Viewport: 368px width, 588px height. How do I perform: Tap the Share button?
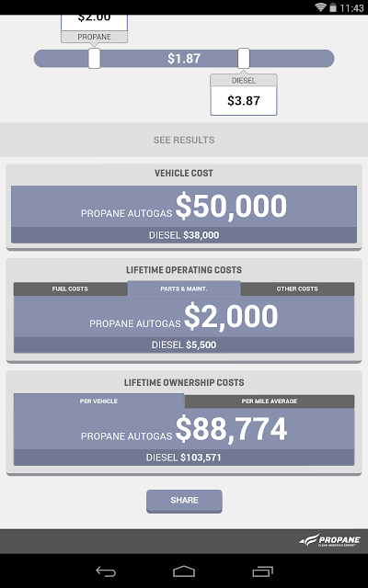click(184, 501)
